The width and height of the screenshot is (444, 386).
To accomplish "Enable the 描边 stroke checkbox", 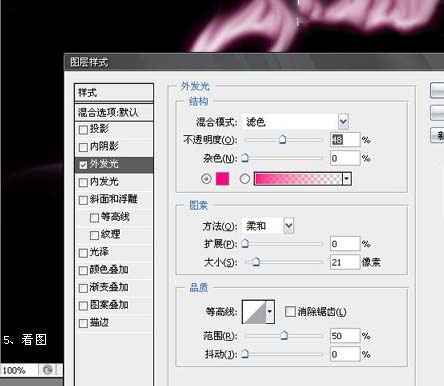I will click(83, 323).
